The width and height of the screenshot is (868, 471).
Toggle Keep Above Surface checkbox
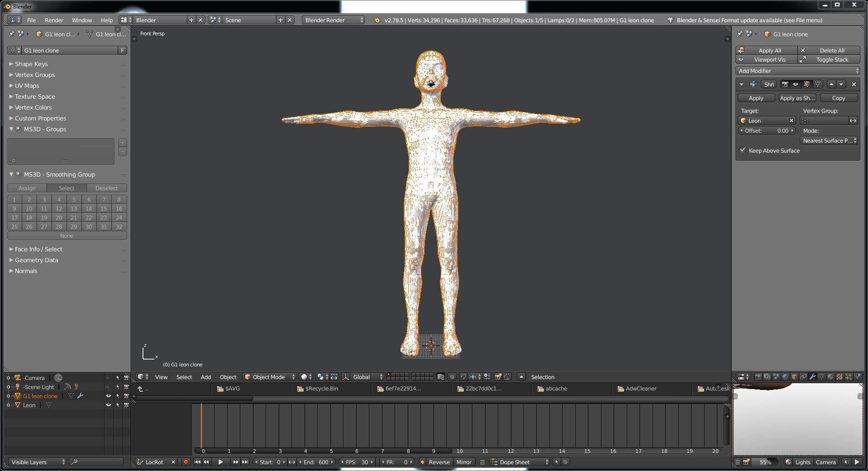point(743,150)
